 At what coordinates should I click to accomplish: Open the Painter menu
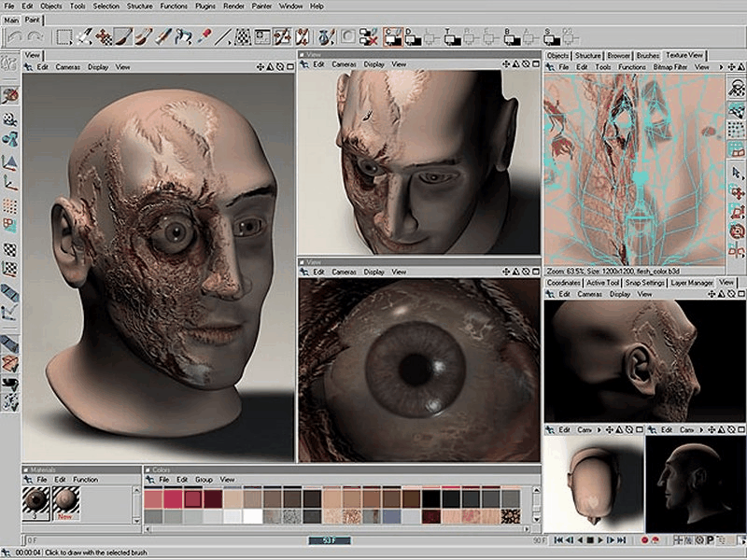(x=262, y=7)
